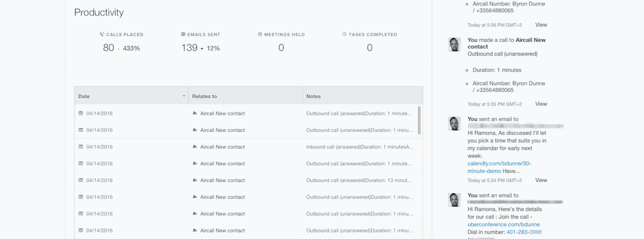Click the 'Today at 5:36 PM GMT+2' timestamp
644x239 pixels.
(x=495, y=25)
